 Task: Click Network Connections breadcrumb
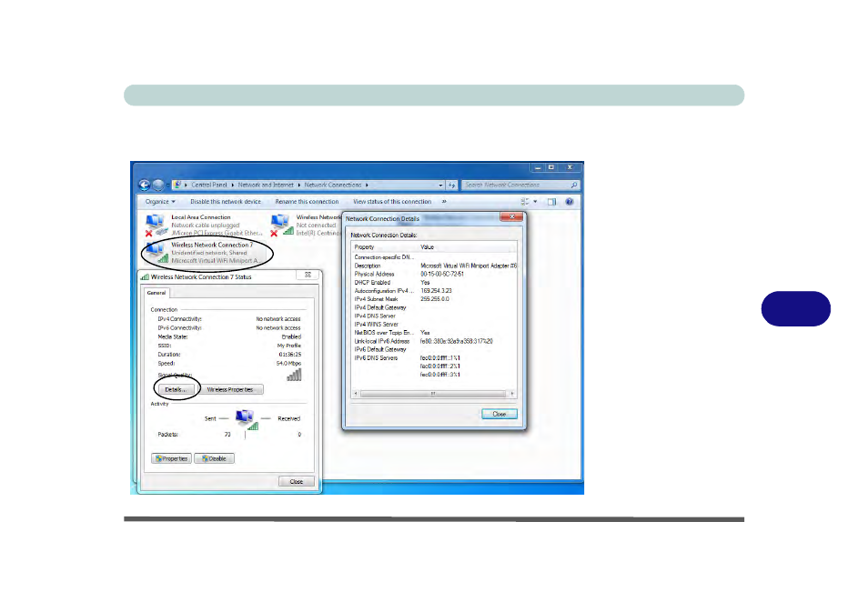(333, 185)
